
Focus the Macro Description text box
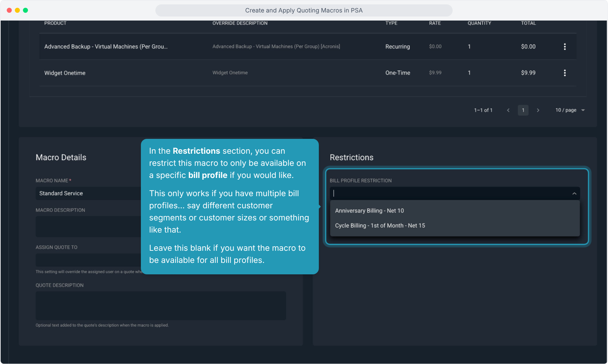tap(88, 226)
